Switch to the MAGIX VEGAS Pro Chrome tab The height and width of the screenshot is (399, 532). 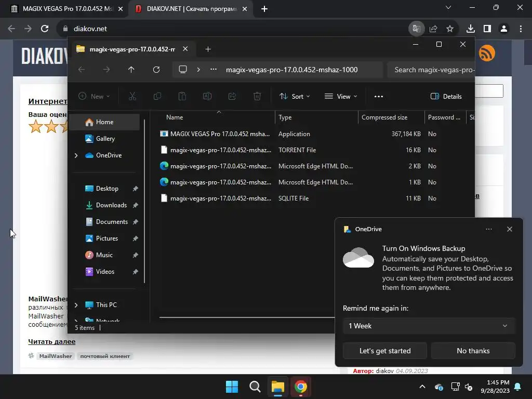[x=67, y=9]
